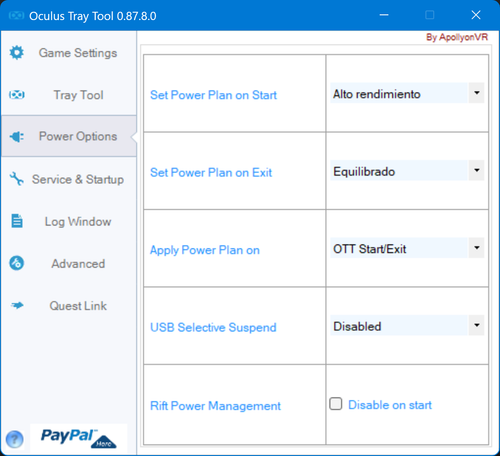Image resolution: width=500 pixels, height=456 pixels.
Task: Open the Game Settings tab
Action: 69,53
